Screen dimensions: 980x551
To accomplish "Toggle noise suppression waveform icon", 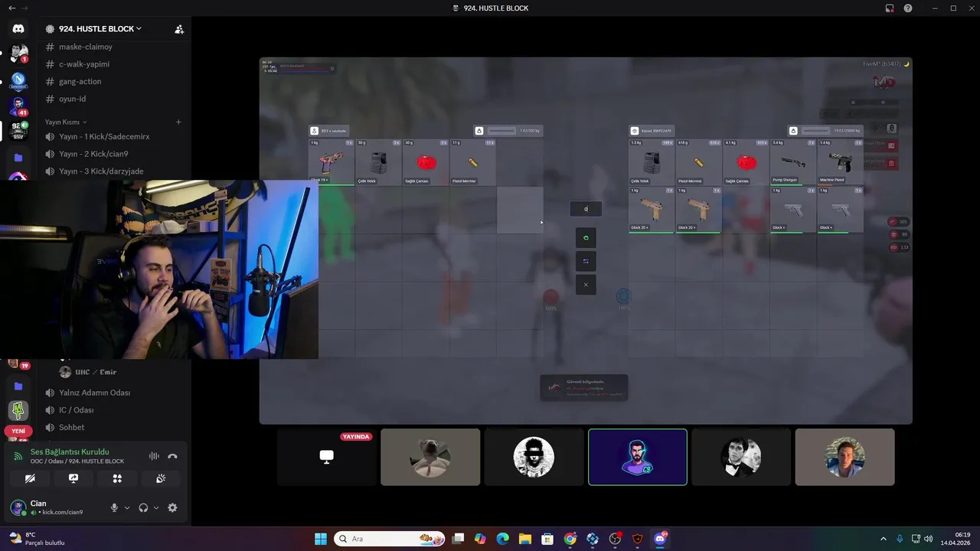I will [x=154, y=456].
